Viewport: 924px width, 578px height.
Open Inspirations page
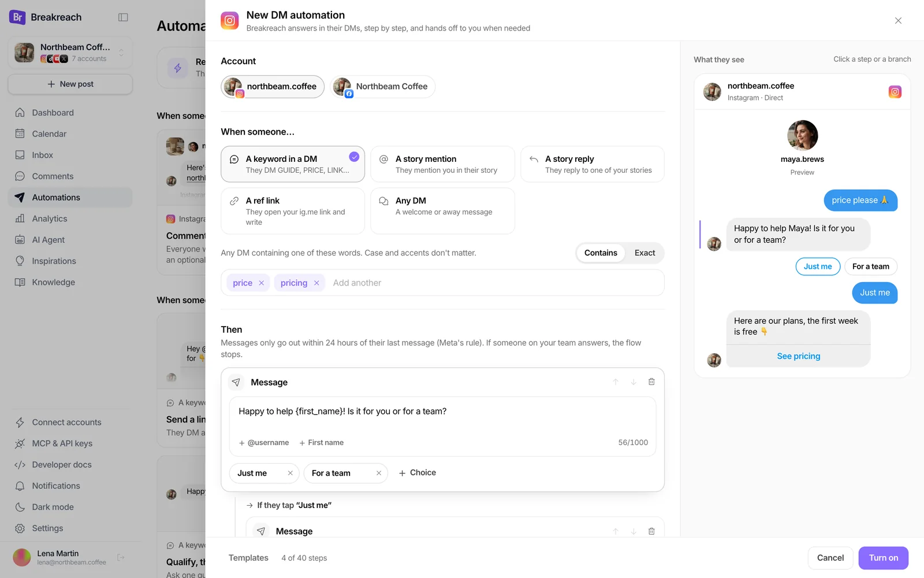coord(70,261)
